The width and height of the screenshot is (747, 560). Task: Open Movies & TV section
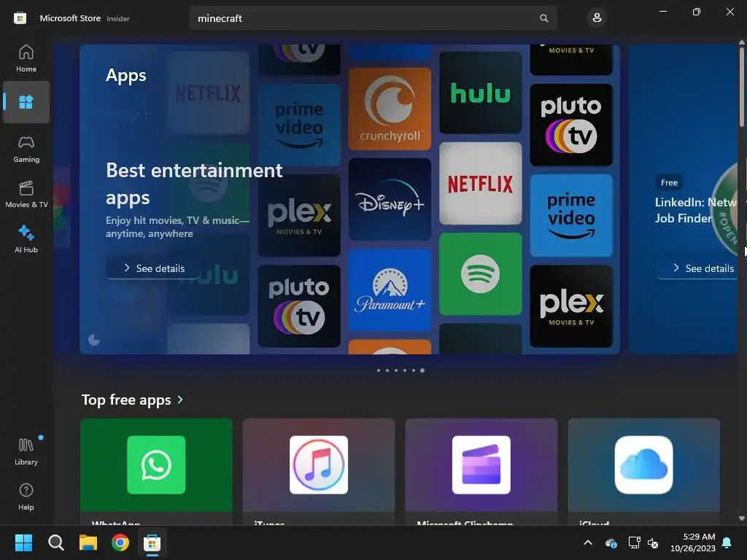(x=26, y=194)
